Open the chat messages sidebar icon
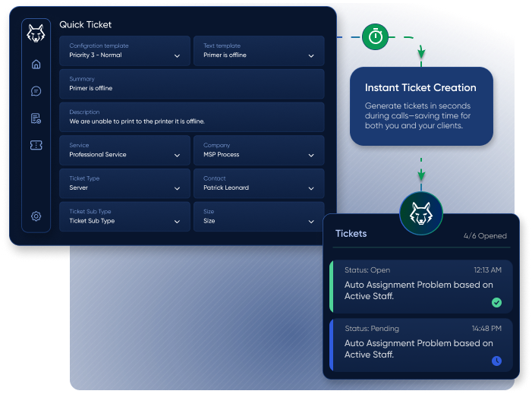The width and height of the screenshot is (532, 394). click(x=36, y=91)
